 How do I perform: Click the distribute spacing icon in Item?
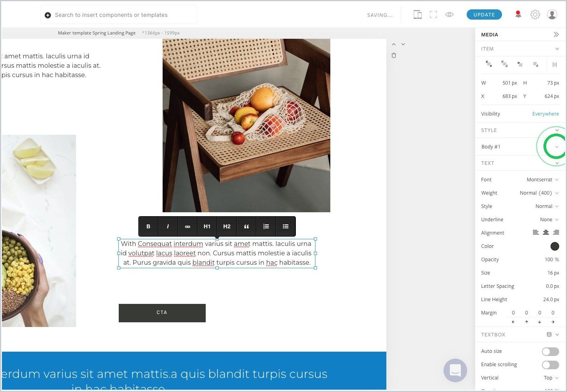point(554,64)
